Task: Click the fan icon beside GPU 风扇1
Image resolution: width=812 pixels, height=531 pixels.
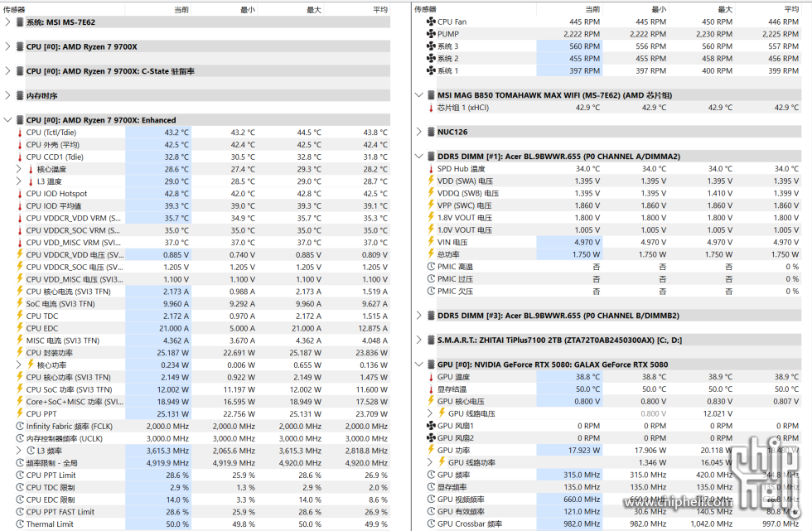Action: (431, 426)
